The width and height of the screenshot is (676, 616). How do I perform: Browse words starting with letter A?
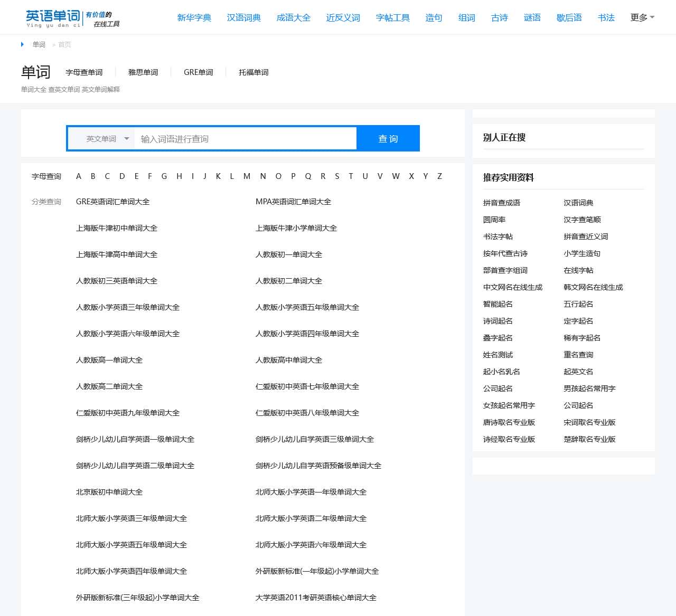(x=79, y=176)
